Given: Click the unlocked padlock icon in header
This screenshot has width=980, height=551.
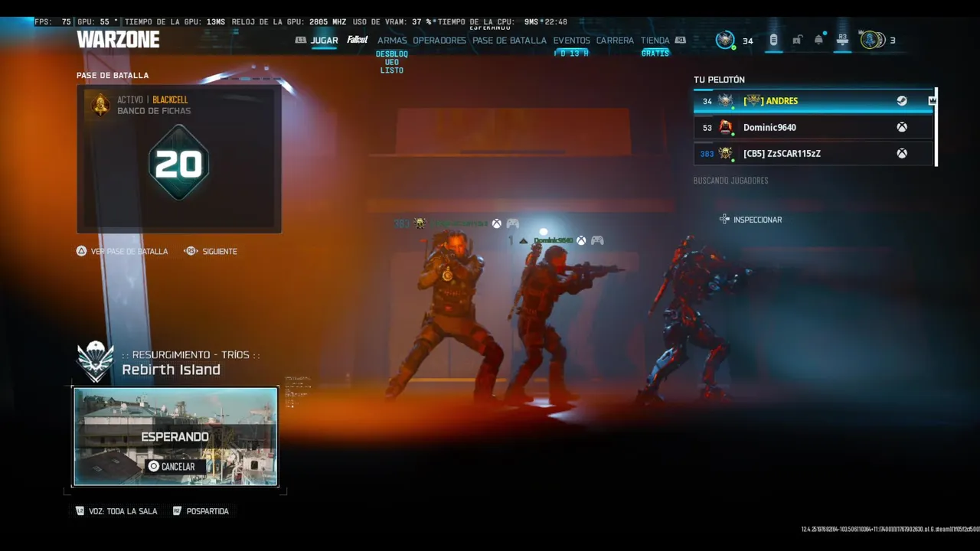Looking at the screenshot, I should coord(797,40).
